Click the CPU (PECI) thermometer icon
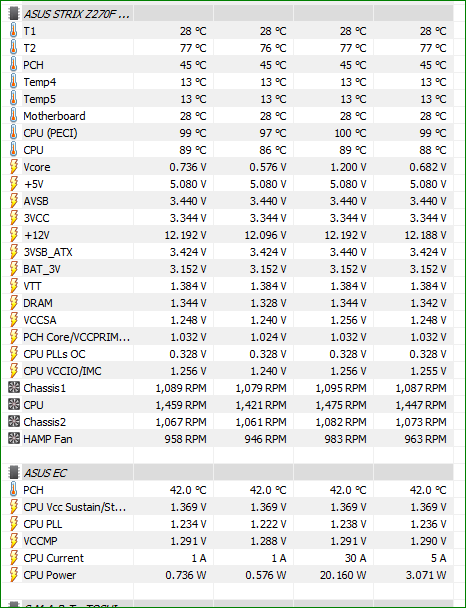 coord(14,133)
